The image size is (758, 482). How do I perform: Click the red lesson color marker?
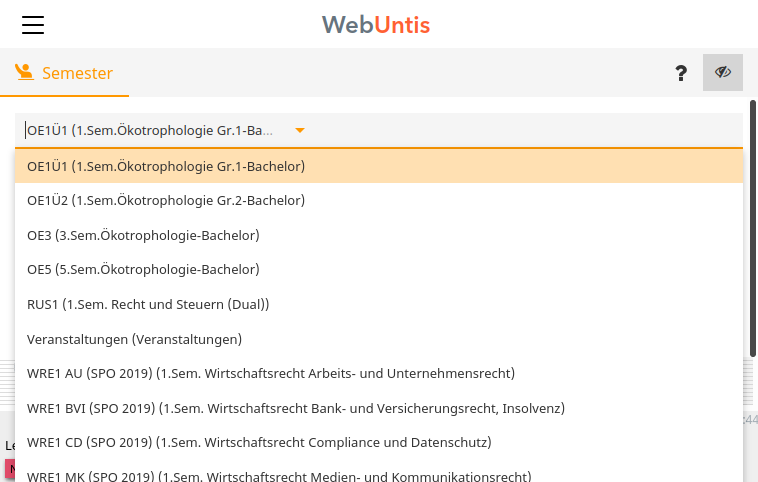coord(9,469)
